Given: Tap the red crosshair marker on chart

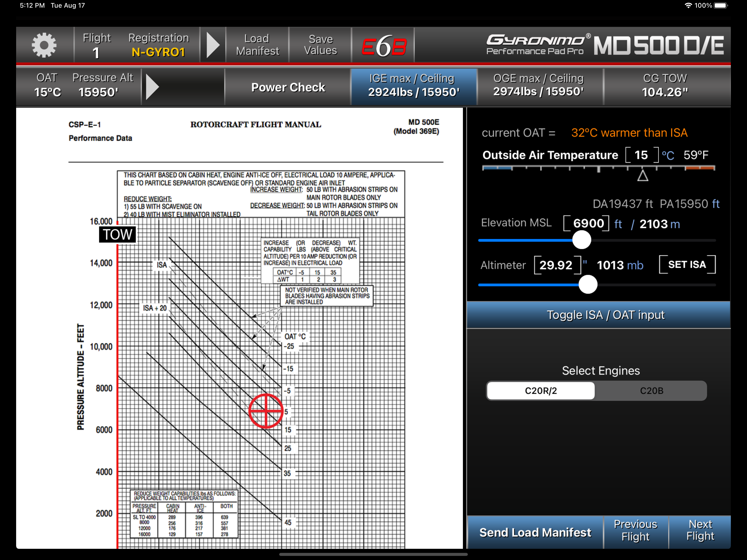Looking at the screenshot, I should 266,411.
